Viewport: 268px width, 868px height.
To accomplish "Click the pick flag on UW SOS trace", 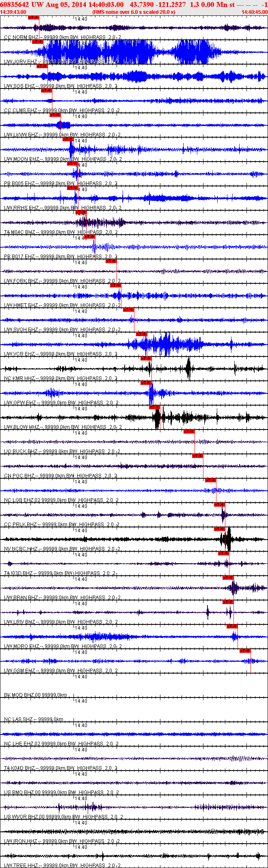I will 42,66.
